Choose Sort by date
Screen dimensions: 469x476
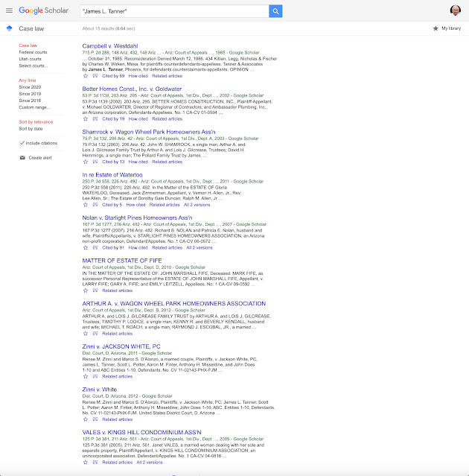(31, 129)
